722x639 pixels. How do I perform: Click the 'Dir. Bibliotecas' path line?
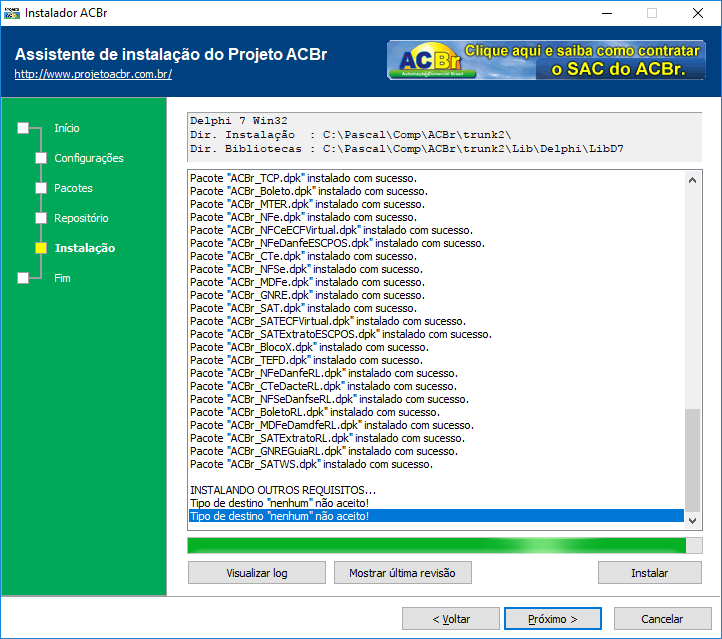click(407, 149)
